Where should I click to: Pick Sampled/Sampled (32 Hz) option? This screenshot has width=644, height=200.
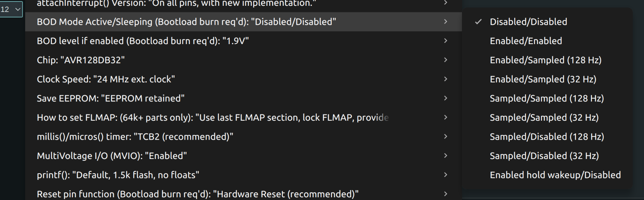pos(544,118)
